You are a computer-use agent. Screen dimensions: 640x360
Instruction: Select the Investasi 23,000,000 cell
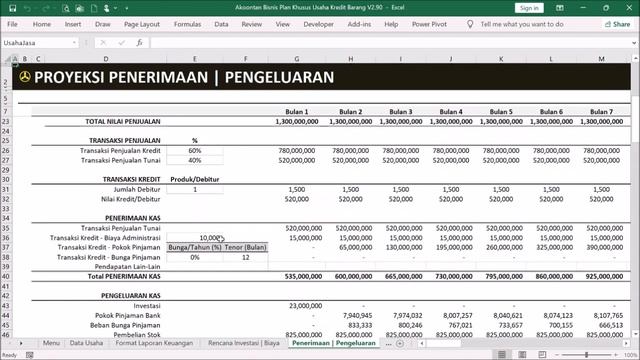pos(297,306)
